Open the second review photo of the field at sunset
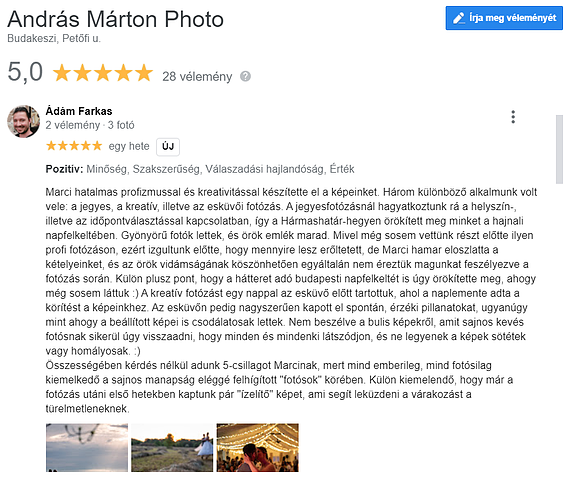Image resolution: width=569 pixels, height=478 pixels. click(x=172, y=448)
